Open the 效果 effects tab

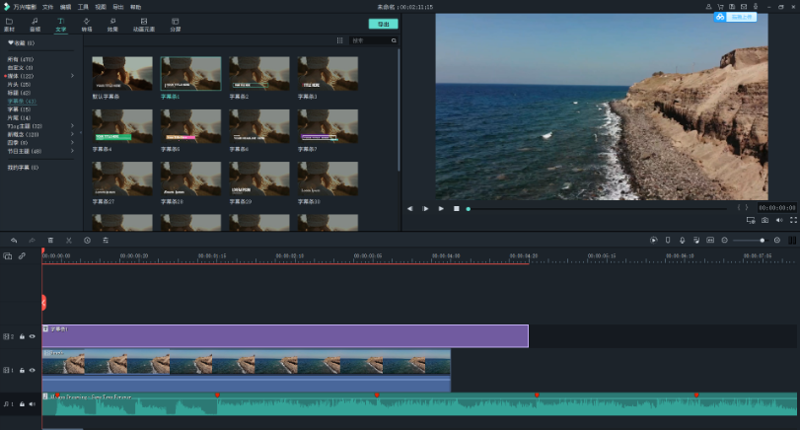(112, 24)
